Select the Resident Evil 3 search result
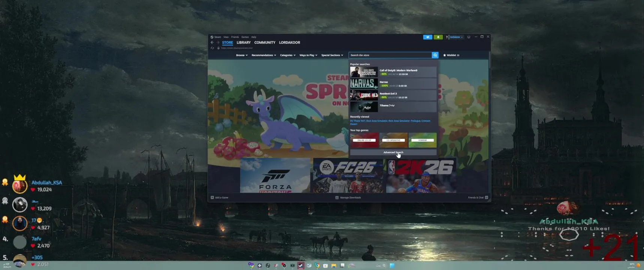 tap(393, 95)
